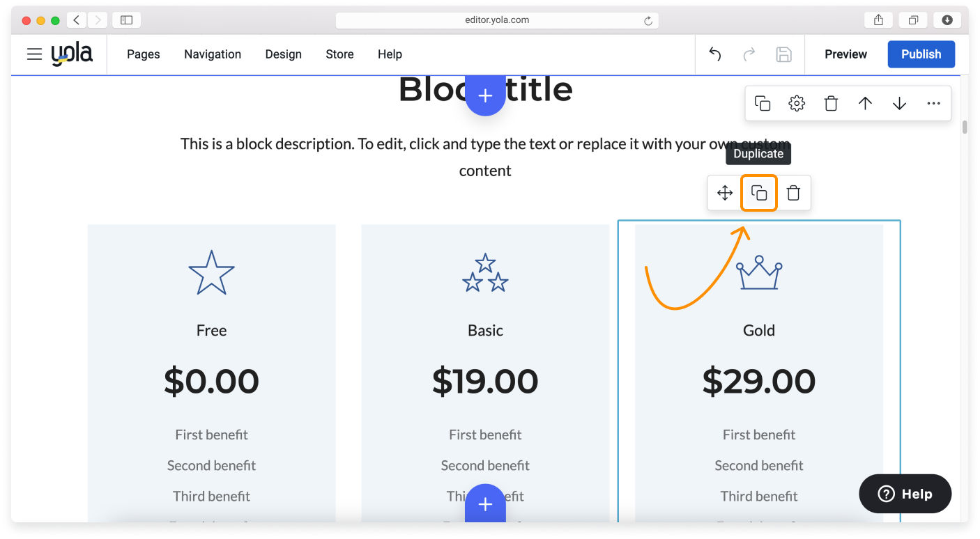Duplicate the selected block
Image resolution: width=980 pixels, height=539 pixels.
(762, 102)
